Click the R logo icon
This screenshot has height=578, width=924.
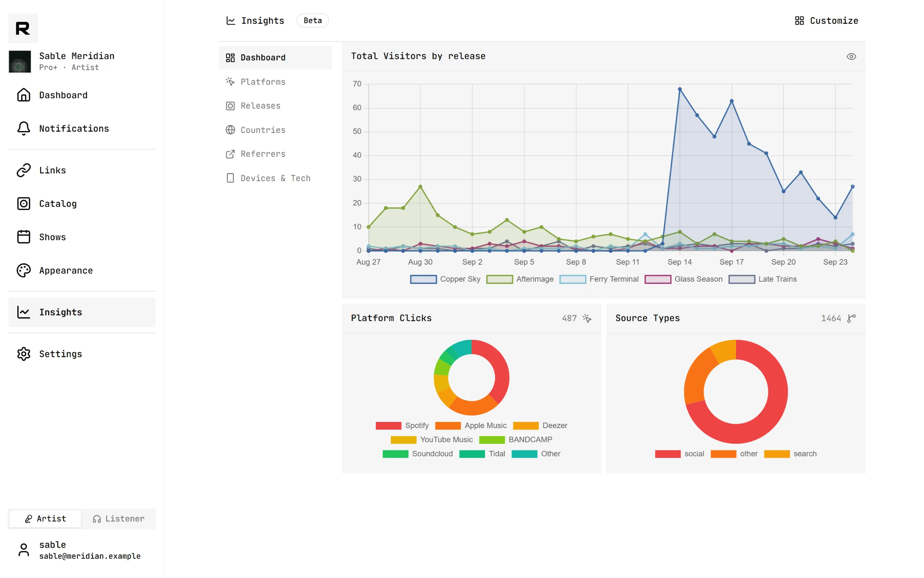tap(23, 28)
